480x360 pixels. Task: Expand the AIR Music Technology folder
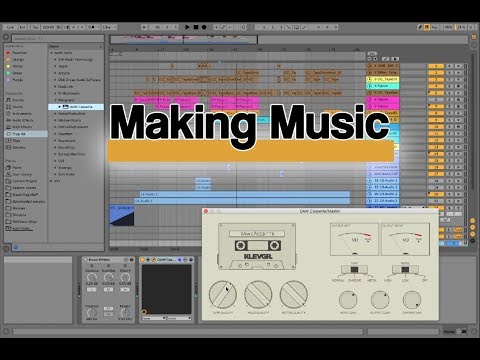[x=56, y=59]
